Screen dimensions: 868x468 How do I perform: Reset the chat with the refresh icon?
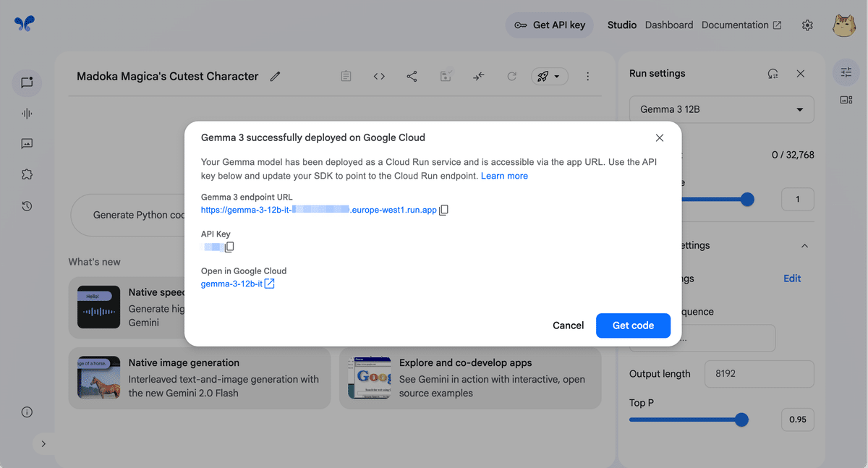(511, 76)
